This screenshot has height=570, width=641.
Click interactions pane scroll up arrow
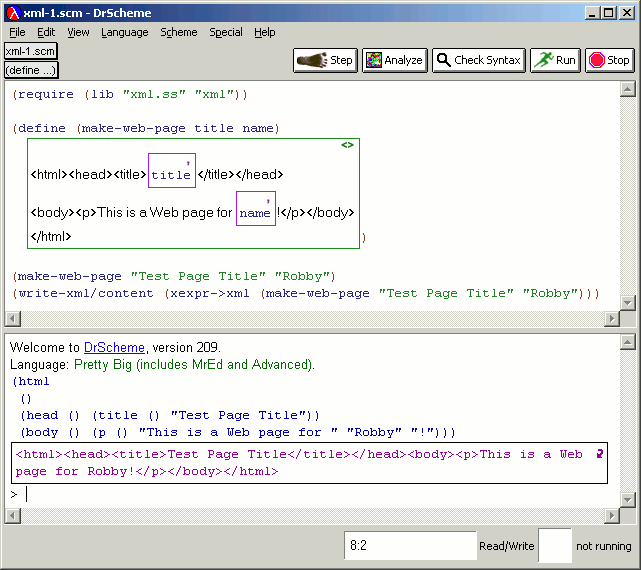click(628, 342)
